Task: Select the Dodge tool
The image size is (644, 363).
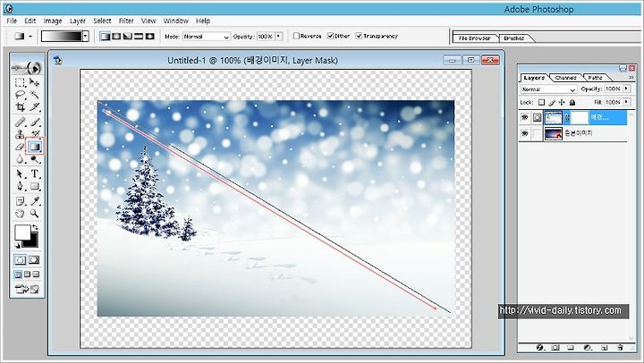Action: 35,159
